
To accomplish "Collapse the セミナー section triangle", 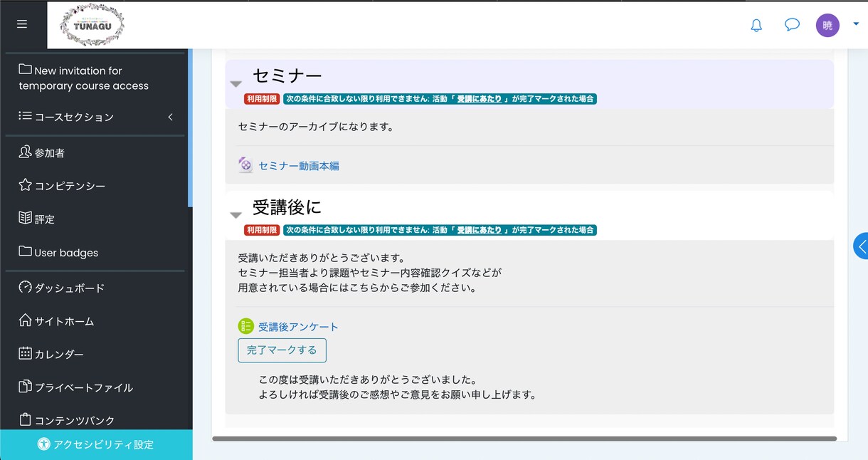I will [236, 84].
